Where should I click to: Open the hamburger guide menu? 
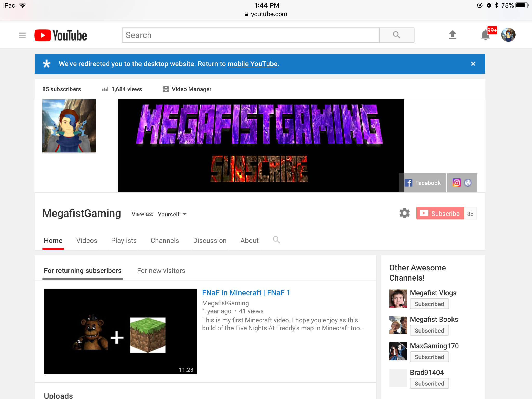coord(22,35)
